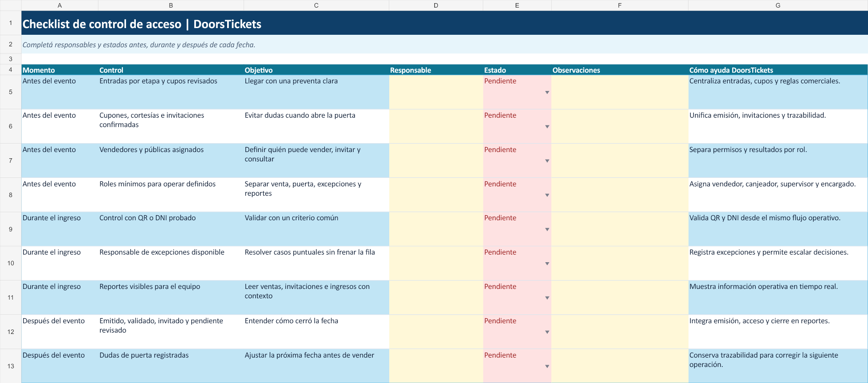The height and width of the screenshot is (383, 868).
Task: Click 'Reportes visibles para el equipo' cell
Action: (171, 297)
